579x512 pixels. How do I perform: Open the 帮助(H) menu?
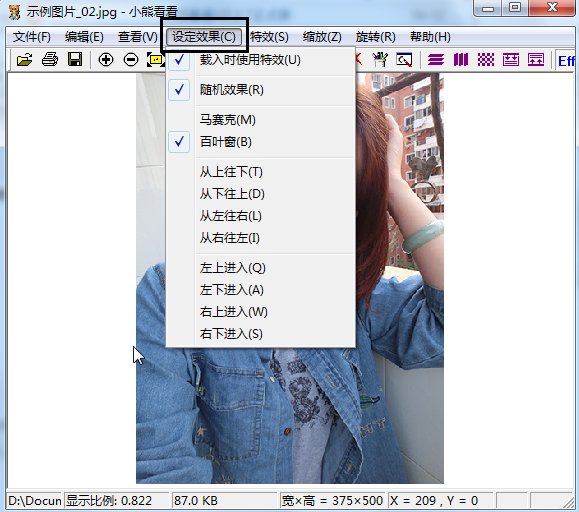point(430,37)
